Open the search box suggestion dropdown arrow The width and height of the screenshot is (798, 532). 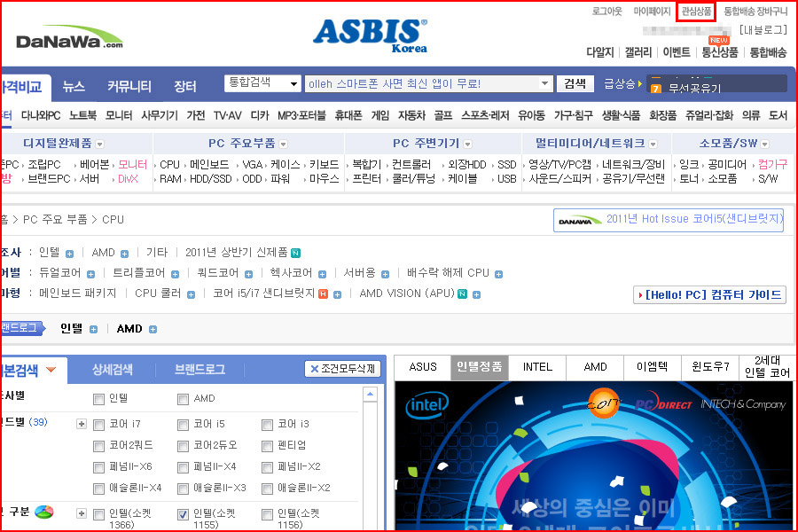[x=544, y=83]
